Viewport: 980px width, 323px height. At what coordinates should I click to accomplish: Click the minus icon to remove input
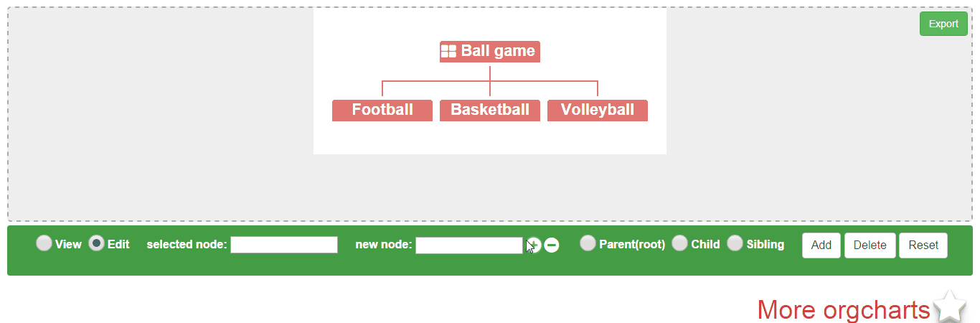(x=552, y=245)
